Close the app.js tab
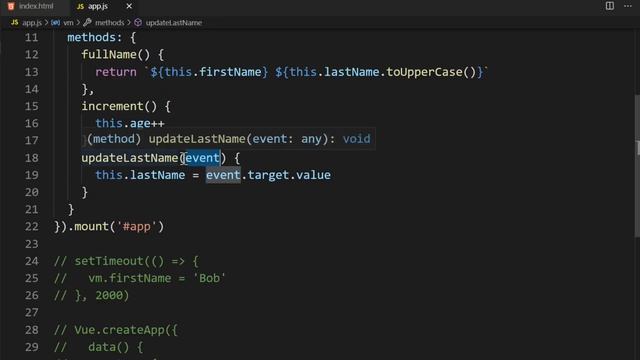The height and width of the screenshot is (360, 640). coord(129,6)
